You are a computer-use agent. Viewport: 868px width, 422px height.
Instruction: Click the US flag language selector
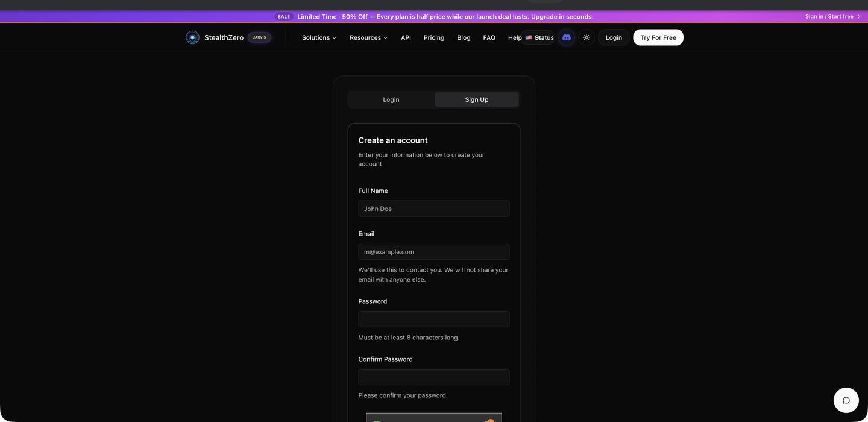click(537, 37)
